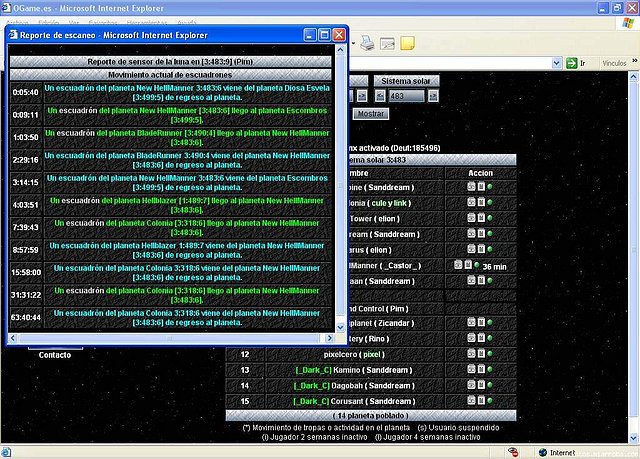Green buddy dot next to 36 min
The width and height of the screenshot is (640, 459).
coord(476,265)
